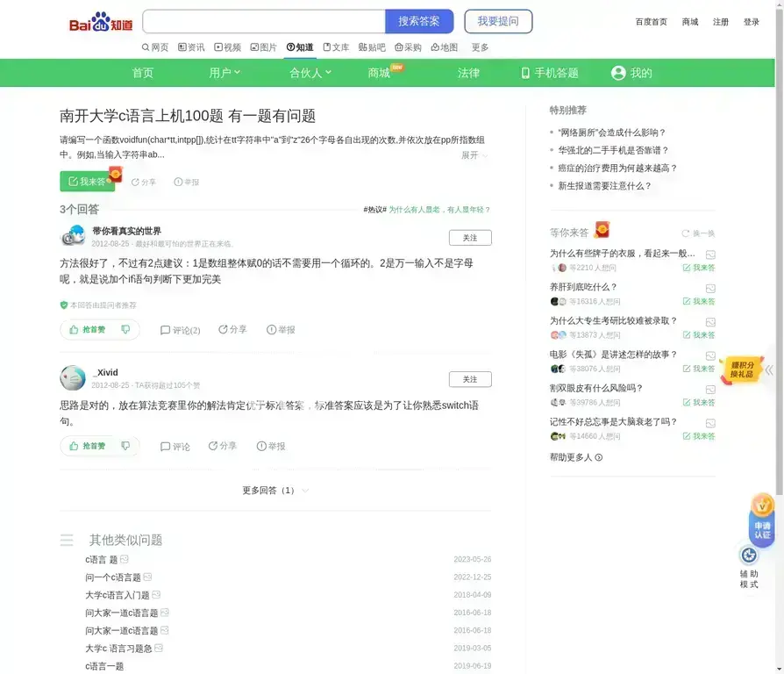The image size is (784, 674).
Task: Click the 辅助模式 accessibility icon
Action: (749, 556)
